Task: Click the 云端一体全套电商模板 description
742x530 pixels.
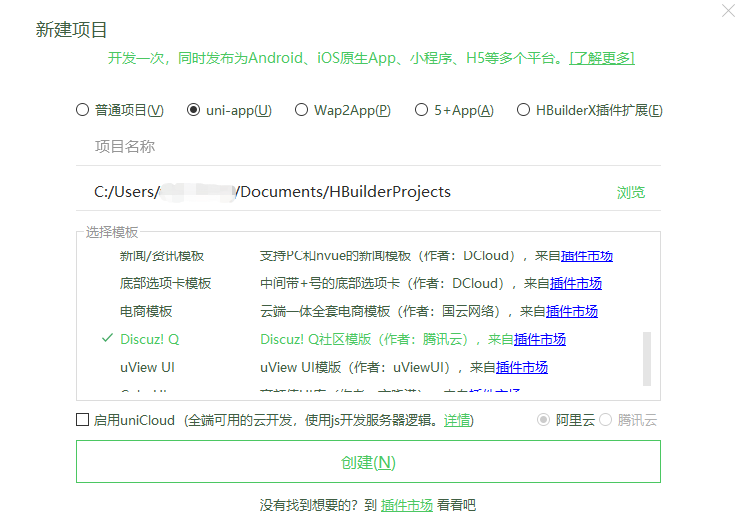Action: tap(325, 311)
